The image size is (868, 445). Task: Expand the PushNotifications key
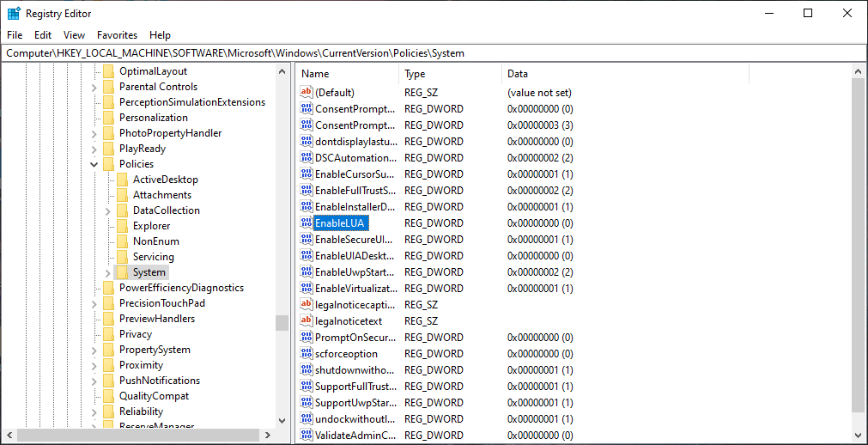[94, 381]
